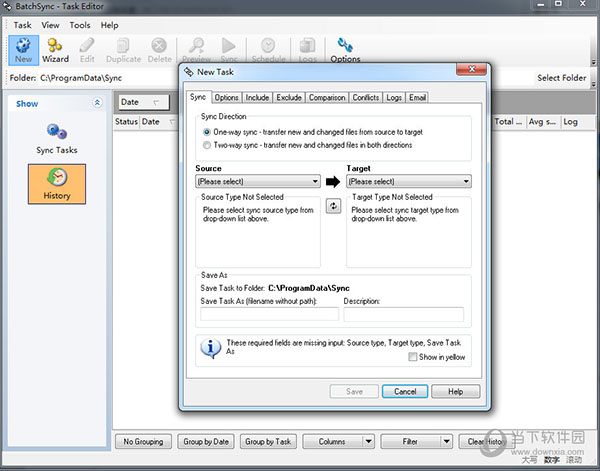This screenshot has width=600, height=471.
Task: Switch to the Email tab
Action: point(417,98)
